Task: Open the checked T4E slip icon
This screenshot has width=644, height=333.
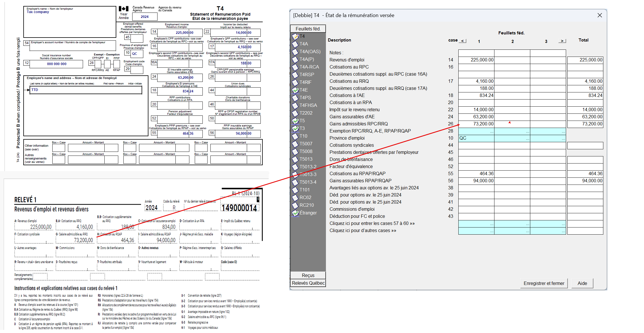Action: (x=295, y=90)
